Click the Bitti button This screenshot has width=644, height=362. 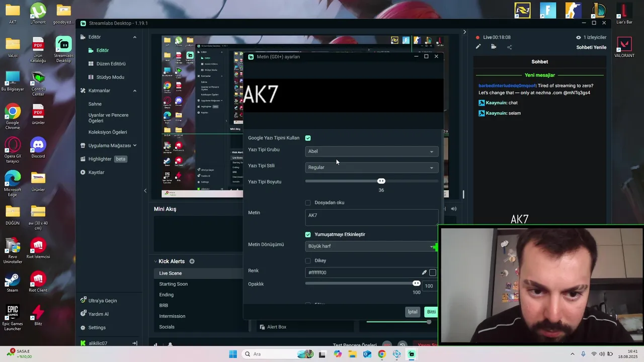point(431,312)
